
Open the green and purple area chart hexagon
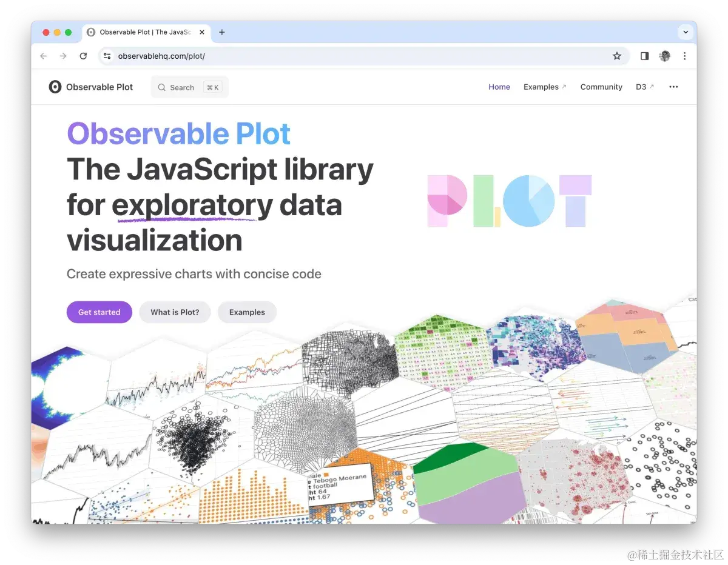coord(470,485)
